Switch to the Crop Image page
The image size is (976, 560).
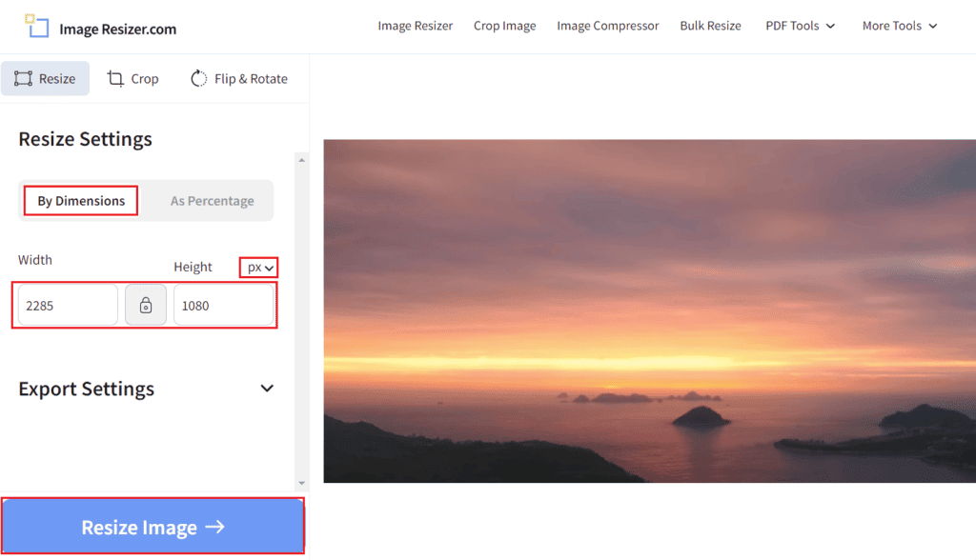tap(504, 26)
